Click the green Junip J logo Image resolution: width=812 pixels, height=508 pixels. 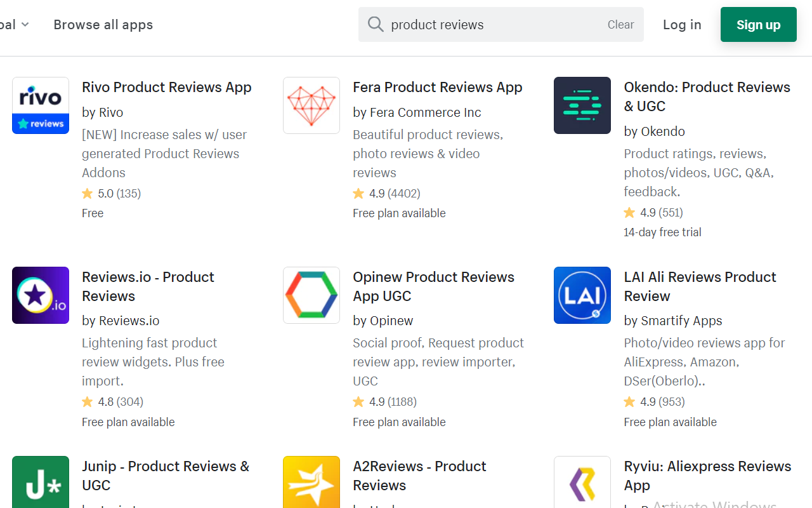40,483
